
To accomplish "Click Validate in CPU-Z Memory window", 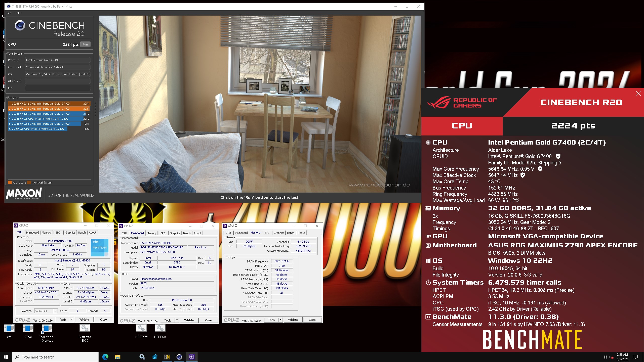I will (293, 320).
